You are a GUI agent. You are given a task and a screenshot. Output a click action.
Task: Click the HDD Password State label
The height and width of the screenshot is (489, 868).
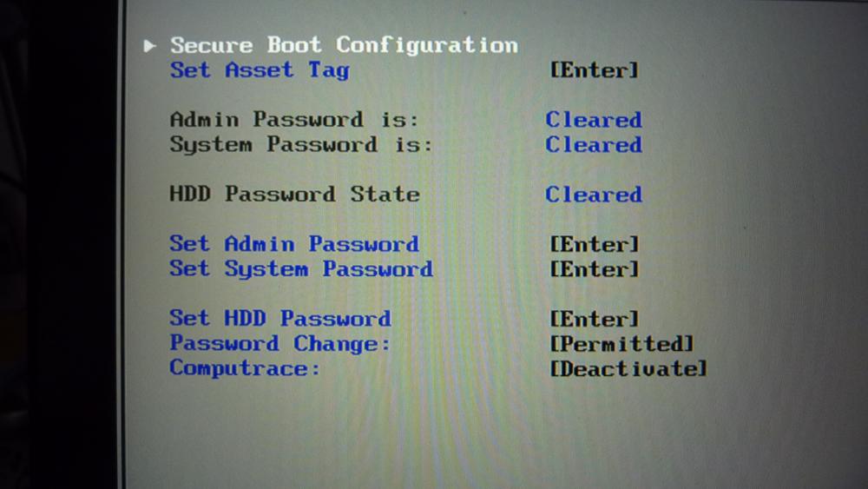click(294, 195)
